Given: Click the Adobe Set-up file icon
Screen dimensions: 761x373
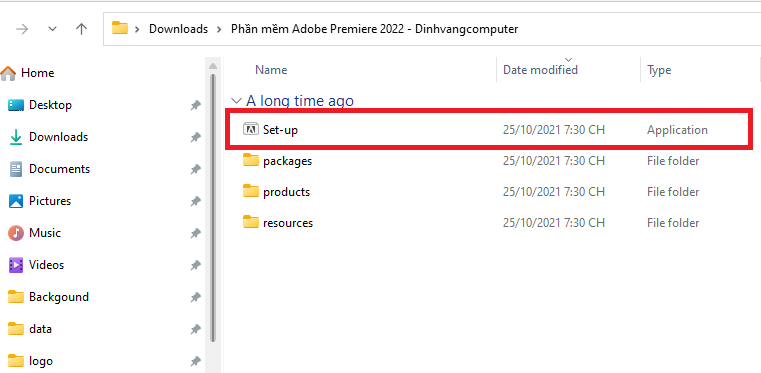Looking at the screenshot, I should click(251, 130).
